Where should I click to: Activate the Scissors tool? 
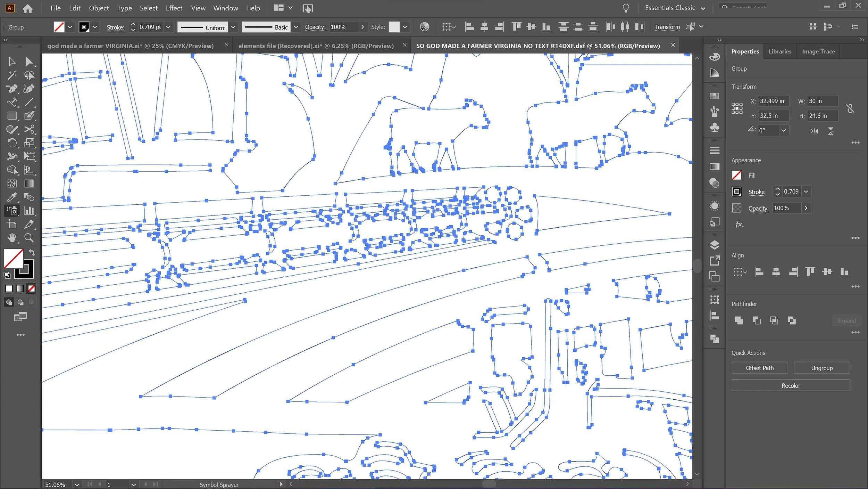tap(29, 129)
